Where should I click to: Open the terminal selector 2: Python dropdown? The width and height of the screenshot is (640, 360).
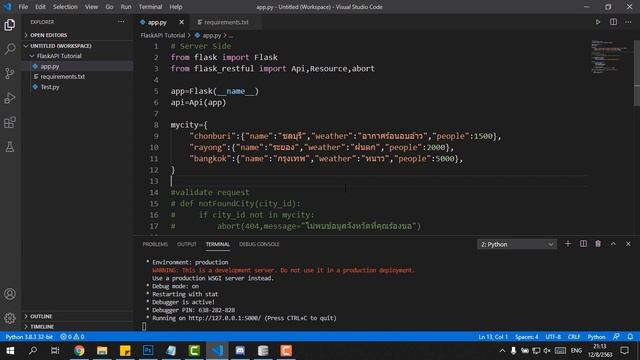click(x=517, y=244)
